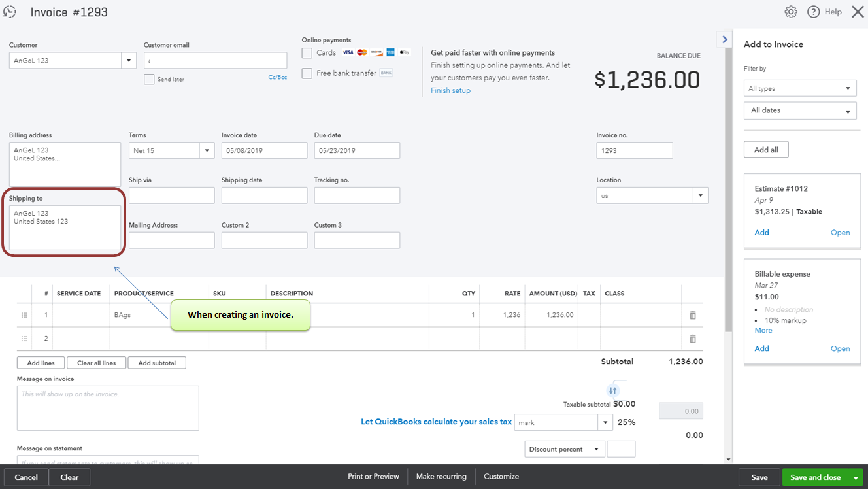Open the Terms Net 15 dropdown
The image size is (868, 489).
pyautogui.click(x=207, y=150)
